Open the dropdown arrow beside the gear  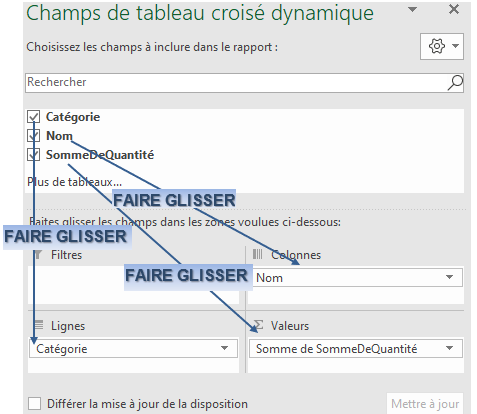(455, 46)
